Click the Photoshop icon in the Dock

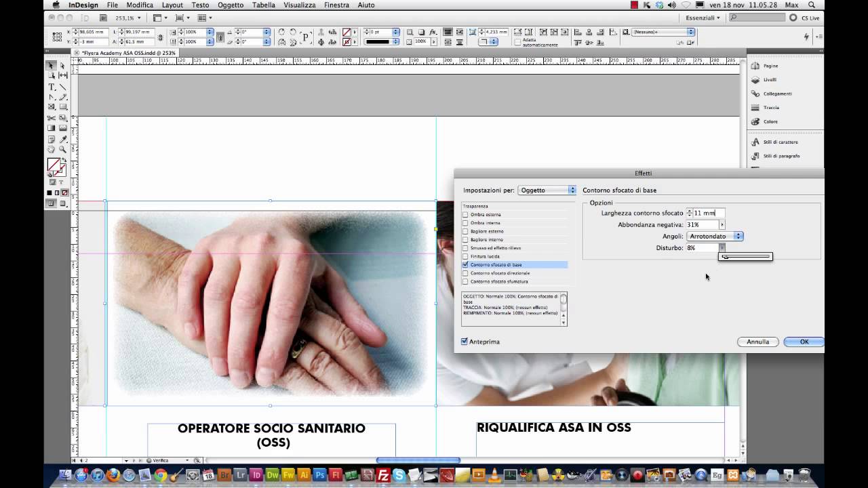point(320,475)
